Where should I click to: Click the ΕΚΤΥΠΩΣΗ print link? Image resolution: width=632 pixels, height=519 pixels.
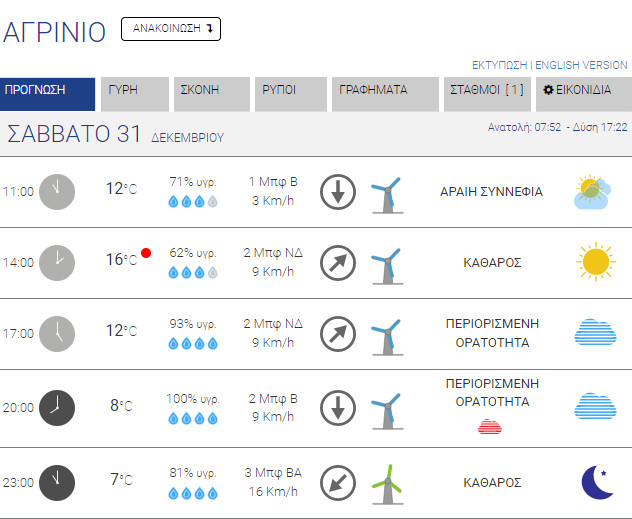point(500,65)
